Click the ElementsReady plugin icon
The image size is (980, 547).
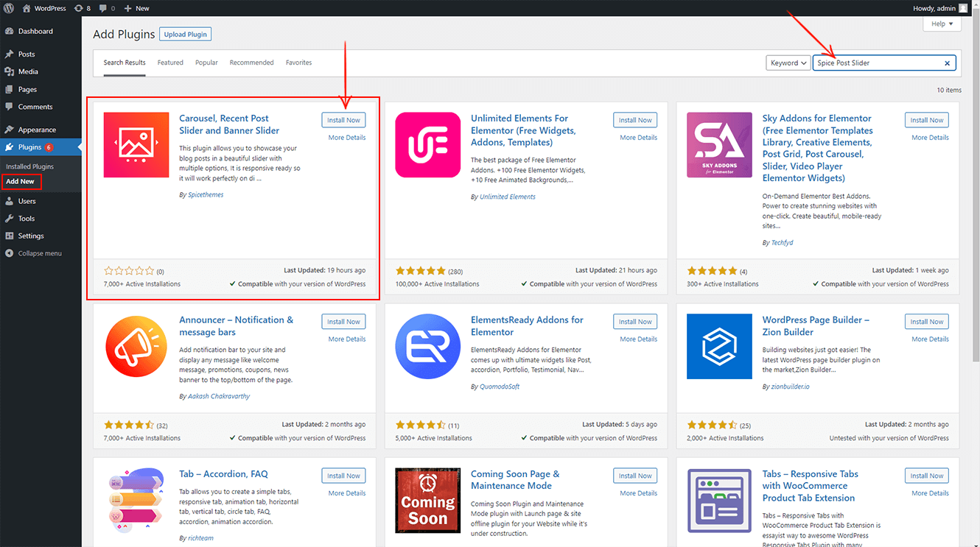tap(428, 346)
